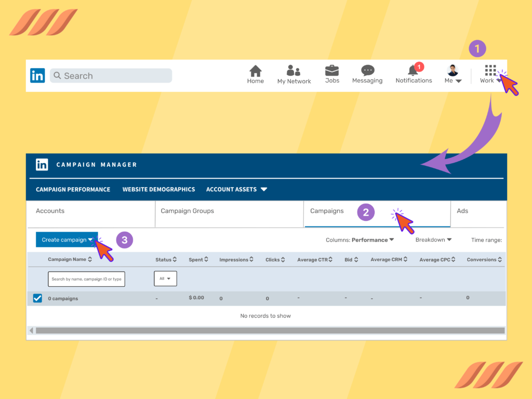This screenshot has width=532, height=399.
Task: Expand the Me profile dropdown
Action: (x=453, y=74)
